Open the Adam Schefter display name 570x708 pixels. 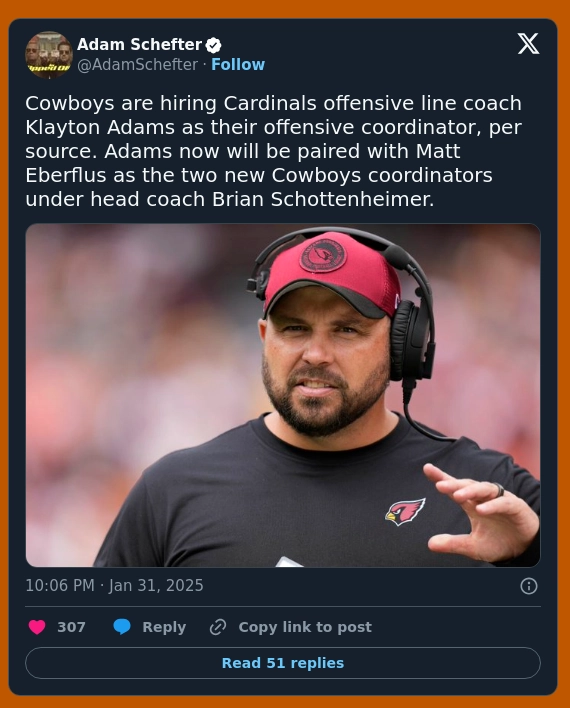(x=139, y=45)
